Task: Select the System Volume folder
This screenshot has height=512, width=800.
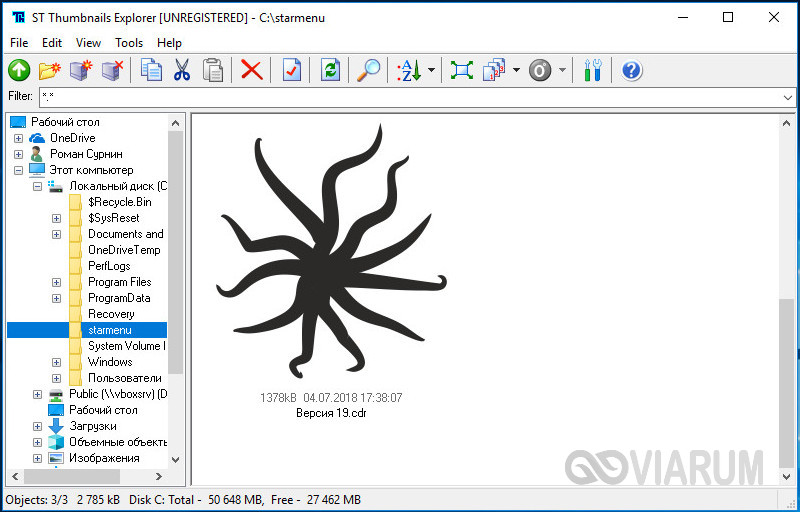Action: coord(127,346)
